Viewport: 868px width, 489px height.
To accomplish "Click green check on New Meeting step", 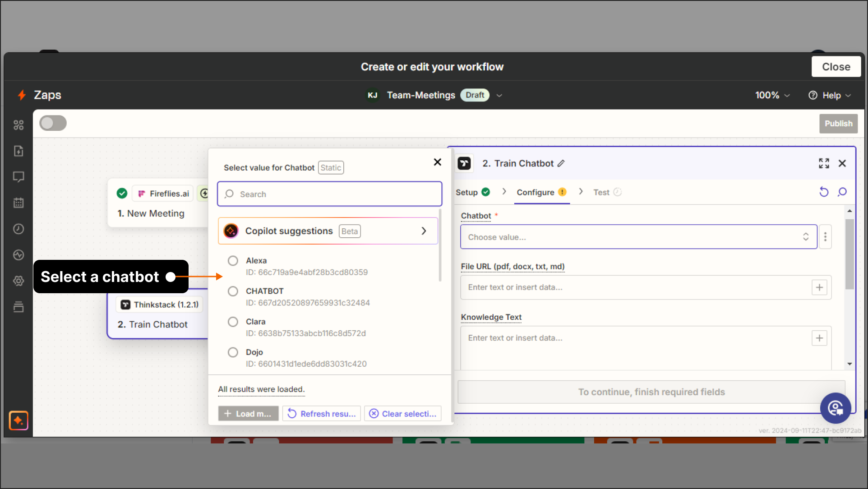I will click(x=122, y=194).
